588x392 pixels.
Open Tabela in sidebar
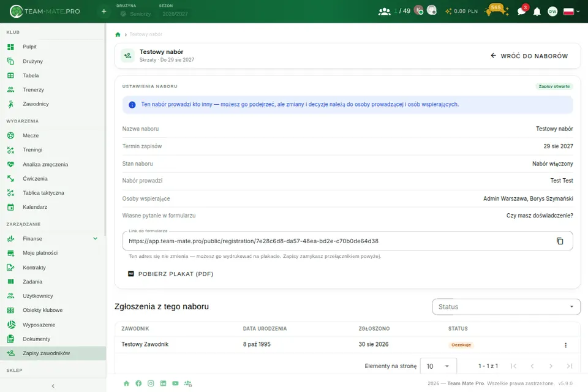pos(53,75)
